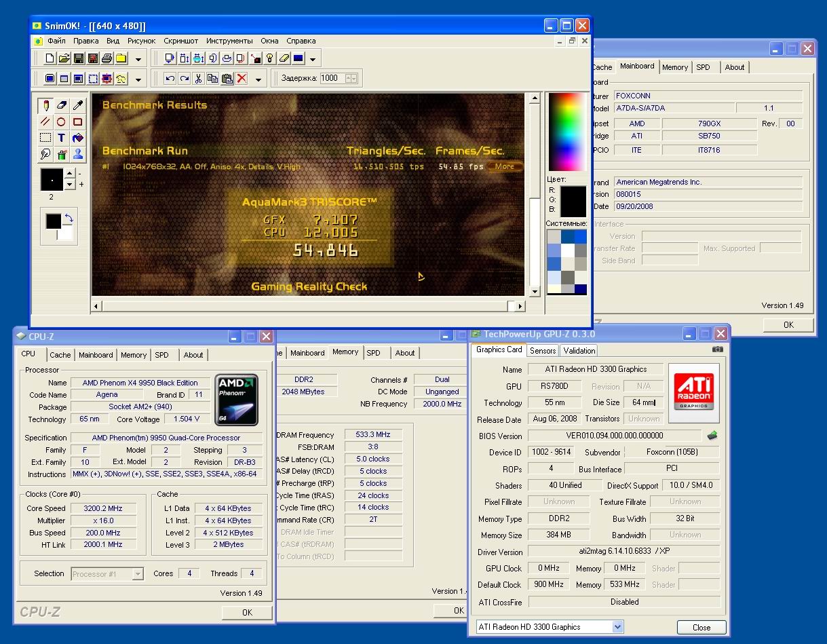
Task: Undo the last edit
Action: pyautogui.click(x=170, y=78)
